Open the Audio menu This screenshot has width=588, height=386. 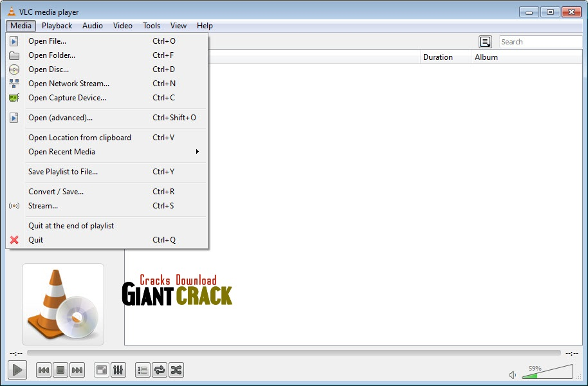pyautogui.click(x=92, y=26)
